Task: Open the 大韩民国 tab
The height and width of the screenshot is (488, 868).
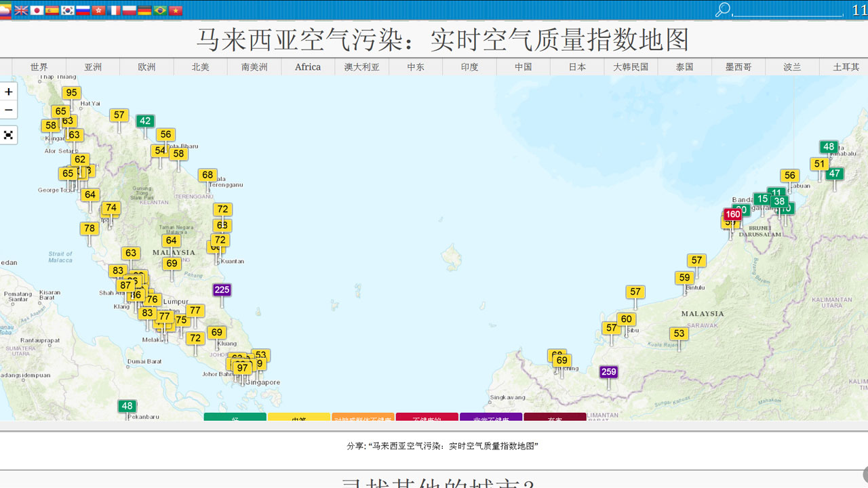Action: tap(631, 66)
